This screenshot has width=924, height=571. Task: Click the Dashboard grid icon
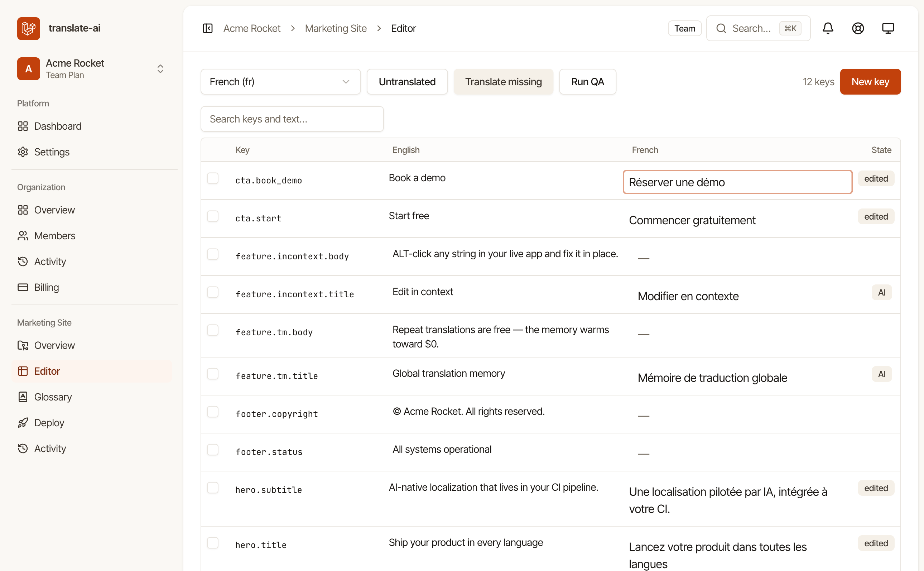(x=23, y=126)
